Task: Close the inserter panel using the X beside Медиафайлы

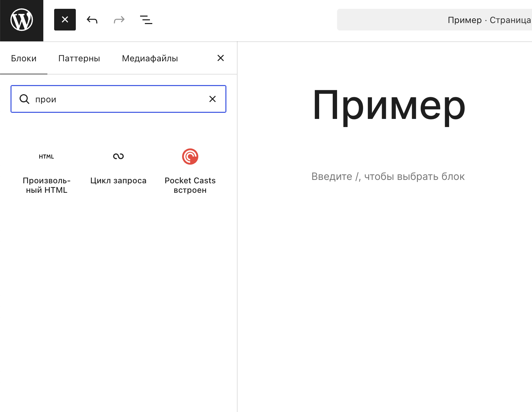Action: tap(221, 58)
